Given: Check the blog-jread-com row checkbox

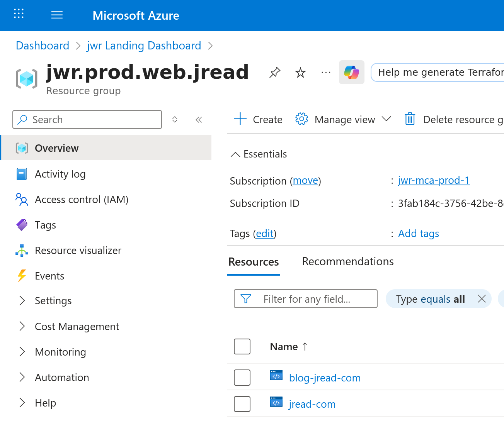Looking at the screenshot, I should pos(242,378).
